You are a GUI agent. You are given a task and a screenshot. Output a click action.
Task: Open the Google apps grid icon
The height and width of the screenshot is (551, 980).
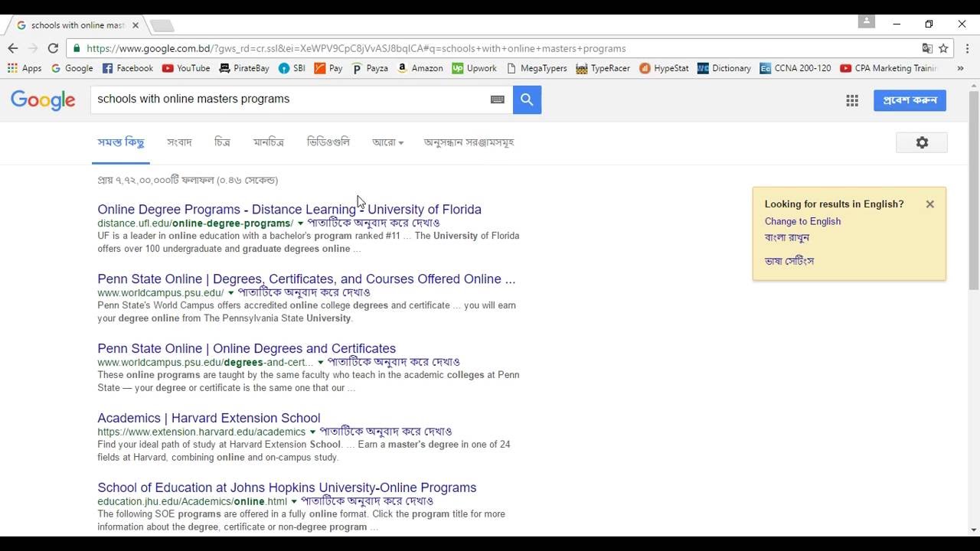coord(852,100)
